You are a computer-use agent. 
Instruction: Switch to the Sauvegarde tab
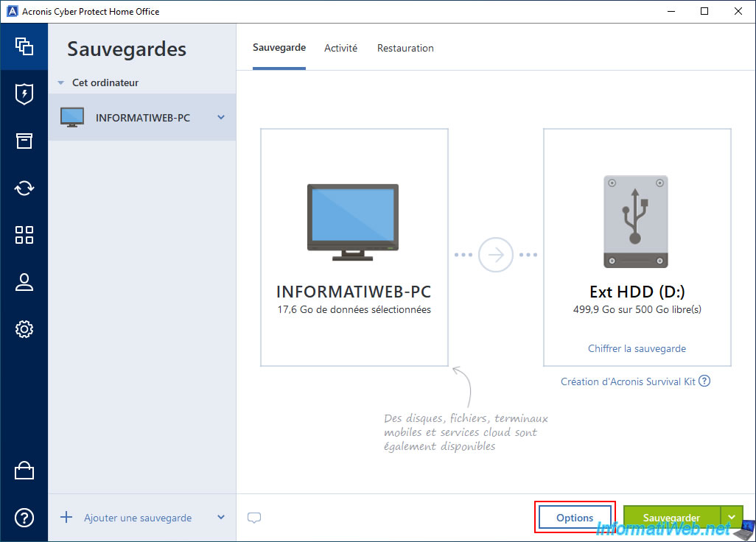pos(279,48)
